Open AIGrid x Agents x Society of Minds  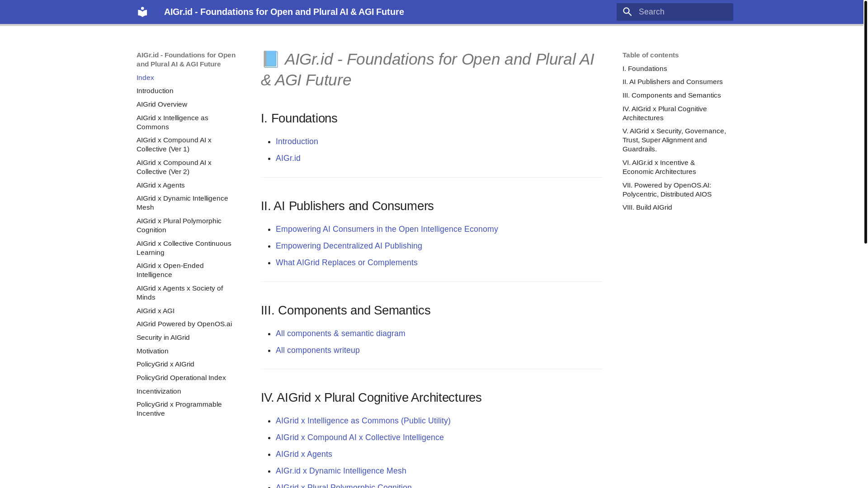[x=180, y=293]
